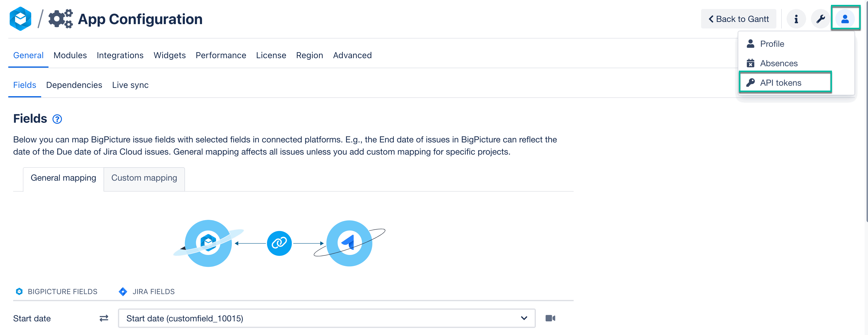Open the info panel icon
The width and height of the screenshot is (868, 335).
click(x=796, y=19)
